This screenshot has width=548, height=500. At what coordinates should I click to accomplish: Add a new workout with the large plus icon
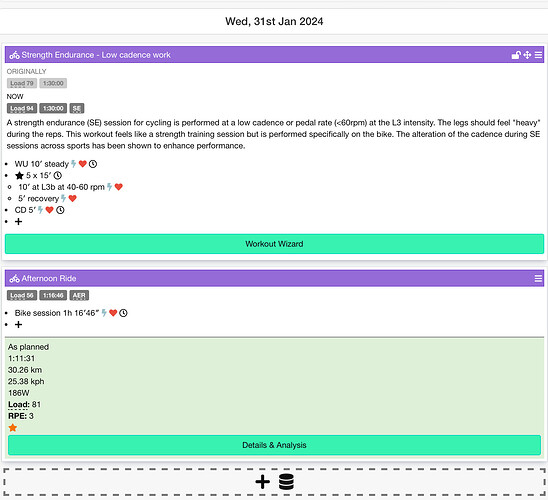pyautogui.click(x=262, y=482)
